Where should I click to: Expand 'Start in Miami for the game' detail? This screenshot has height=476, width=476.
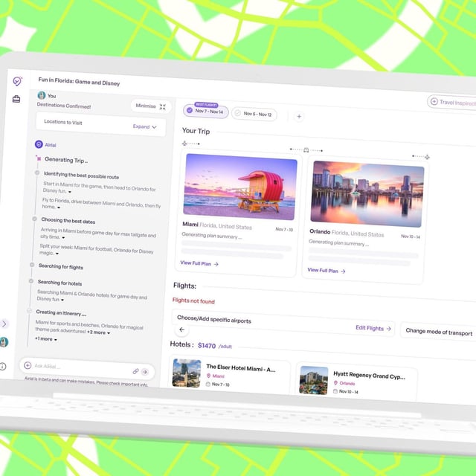70,192
